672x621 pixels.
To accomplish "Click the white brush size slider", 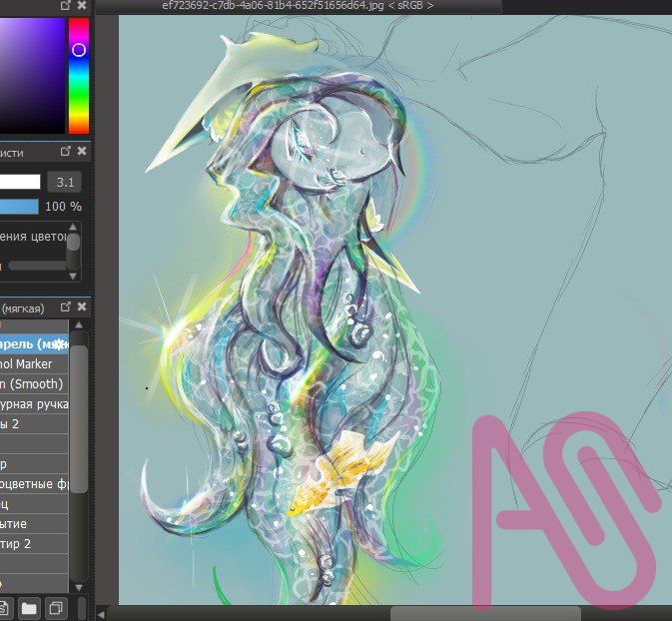I will coord(20,182).
